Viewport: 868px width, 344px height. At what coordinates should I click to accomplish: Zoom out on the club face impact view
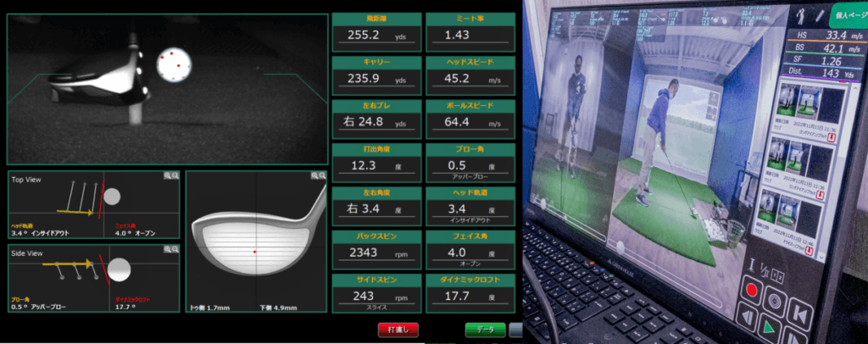tap(322, 175)
